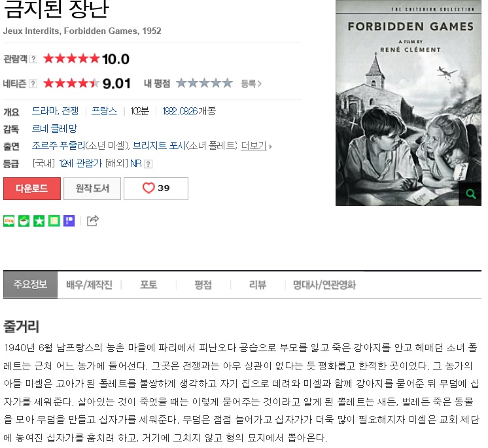
Task: Share to Naver cafe icon
Action: (x=24, y=221)
